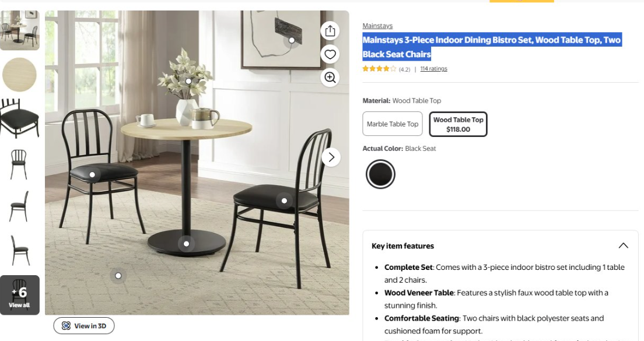Click hotspot dot on the rug

click(x=118, y=276)
